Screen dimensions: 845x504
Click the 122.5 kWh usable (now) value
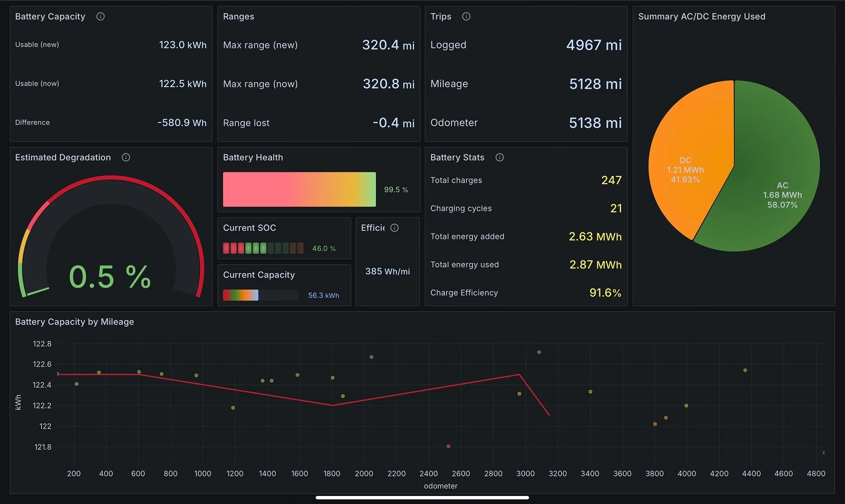coord(183,84)
